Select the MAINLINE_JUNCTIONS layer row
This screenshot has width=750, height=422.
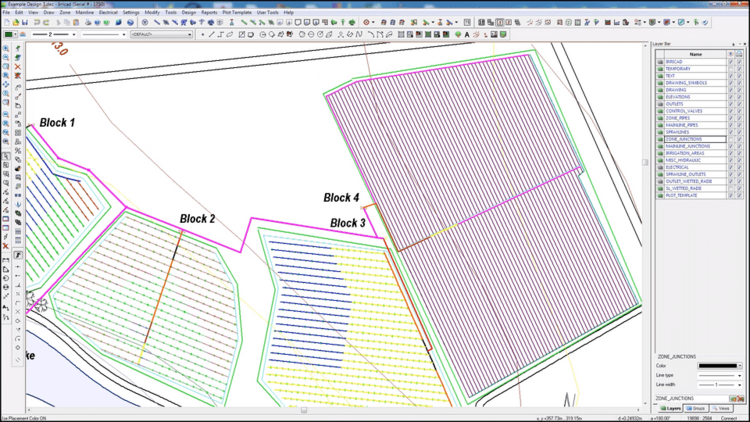tap(688, 146)
